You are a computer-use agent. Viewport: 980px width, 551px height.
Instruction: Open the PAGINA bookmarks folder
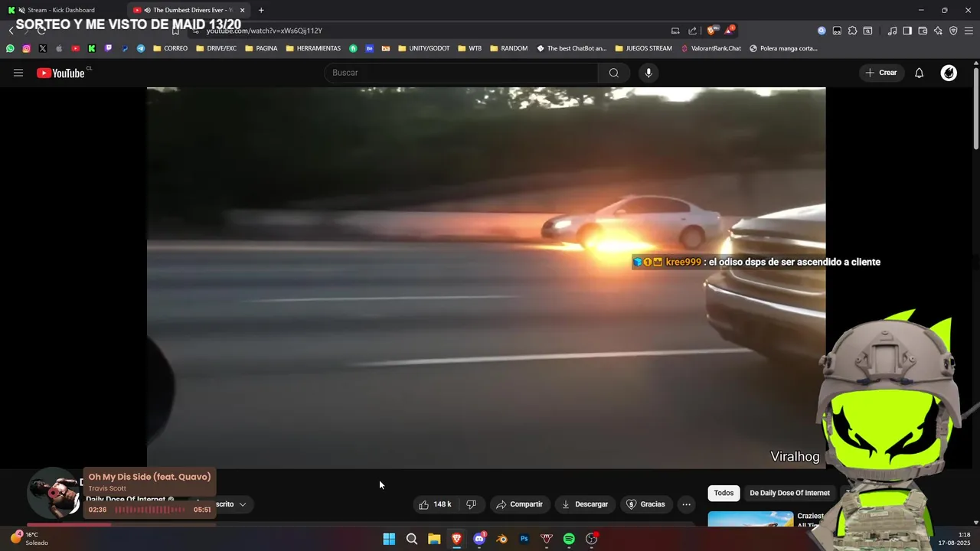261,48
